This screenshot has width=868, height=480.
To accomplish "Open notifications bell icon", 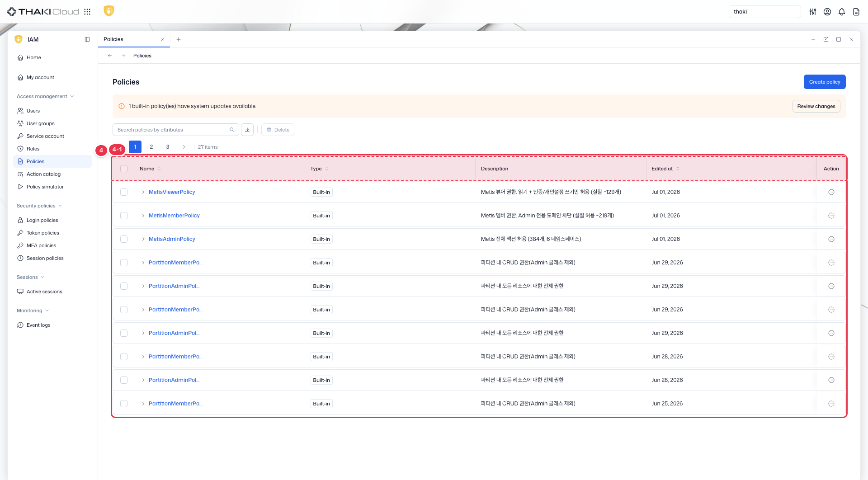I will tap(842, 12).
